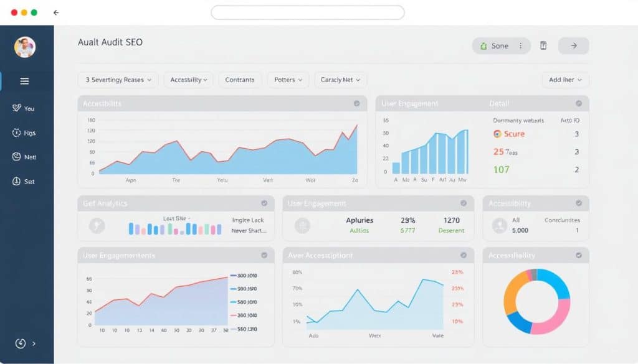
Task: Click the red 25 value
Action: point(499,152)
